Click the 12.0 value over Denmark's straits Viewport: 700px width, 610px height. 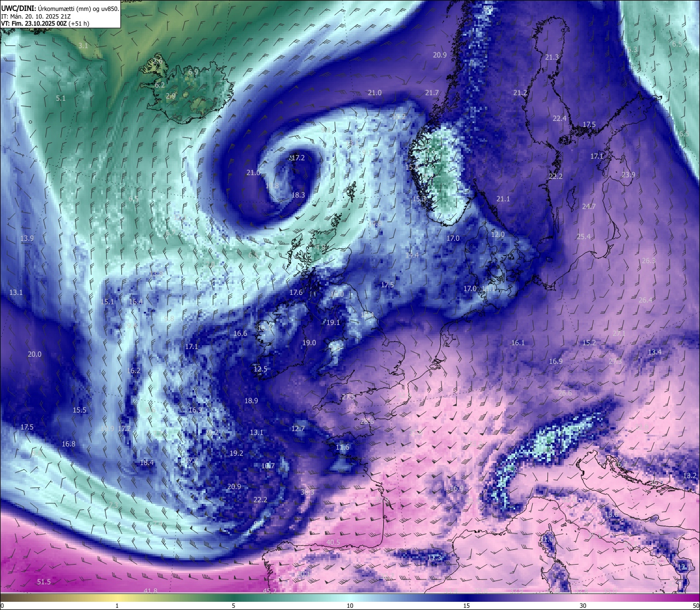coord(498,234)
